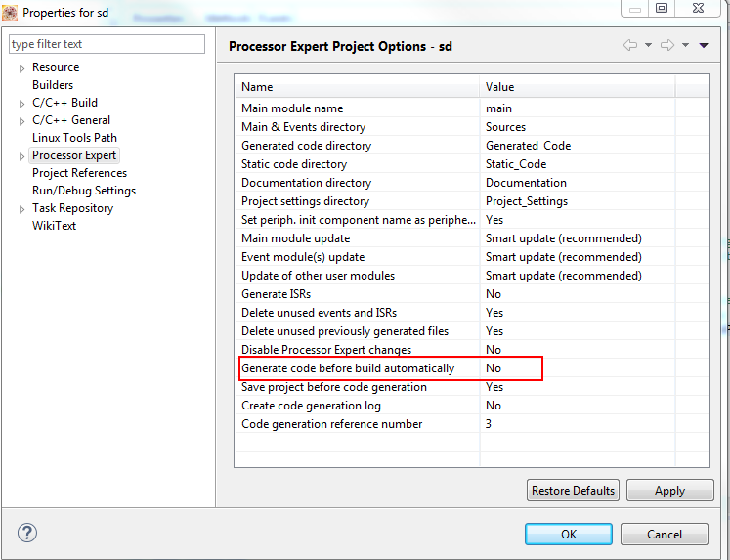Toggle Generate ISRs 'No' value

click(578, 294)
